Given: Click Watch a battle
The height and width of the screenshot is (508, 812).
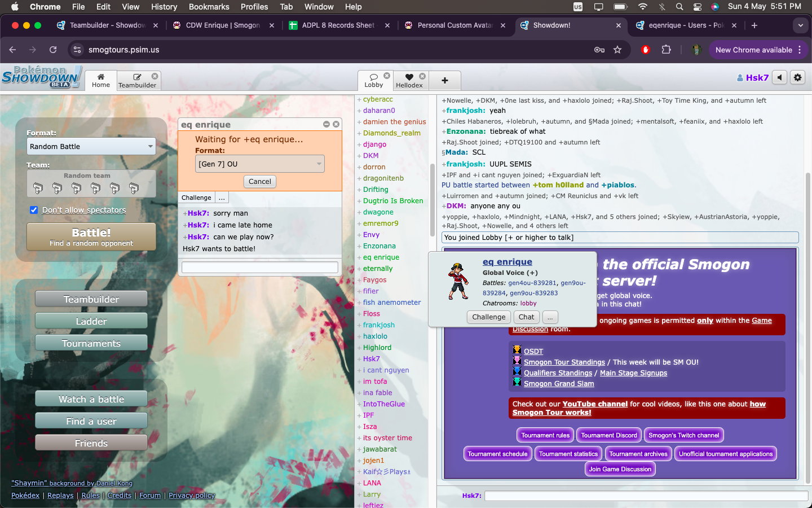Looking at the screenshot, I should coord(91,399).
